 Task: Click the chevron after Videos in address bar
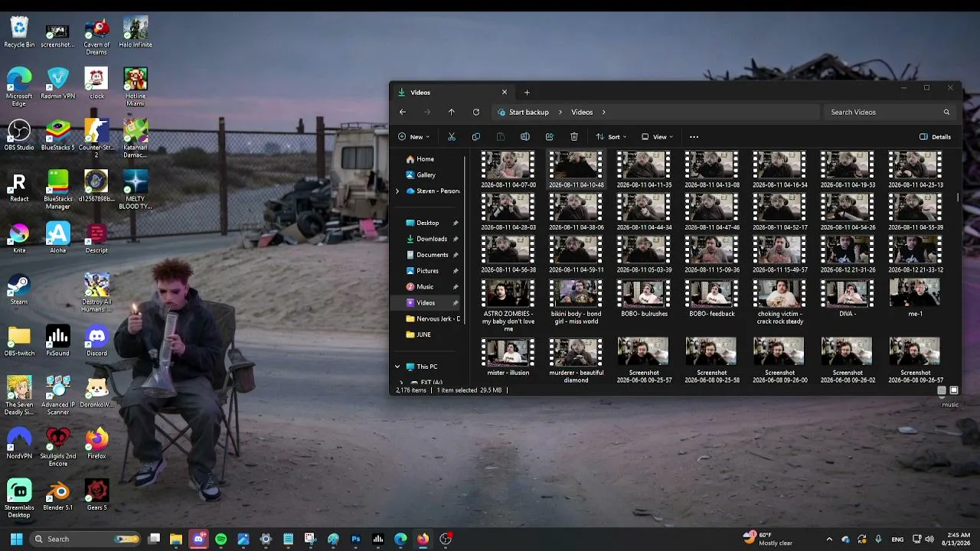[603, 112]
